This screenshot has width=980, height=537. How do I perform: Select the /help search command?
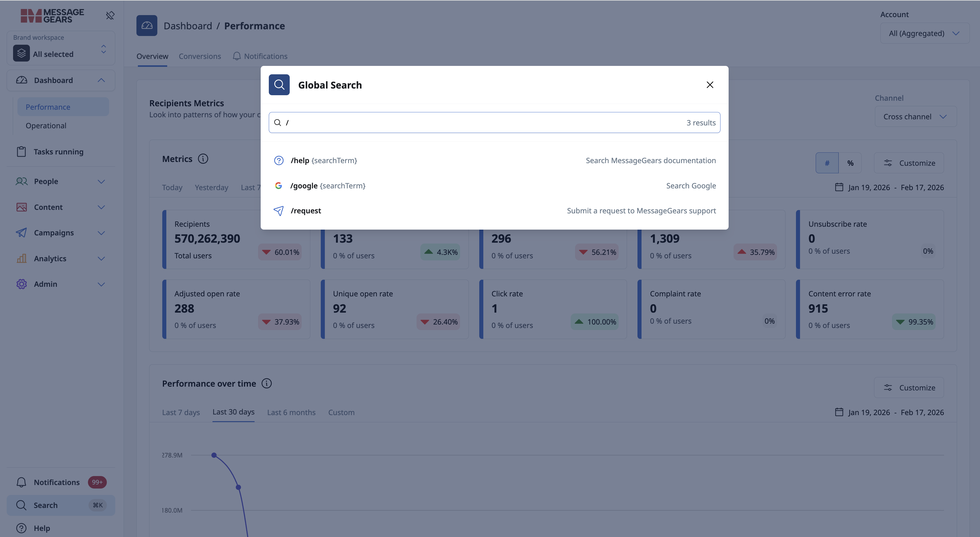494,161
